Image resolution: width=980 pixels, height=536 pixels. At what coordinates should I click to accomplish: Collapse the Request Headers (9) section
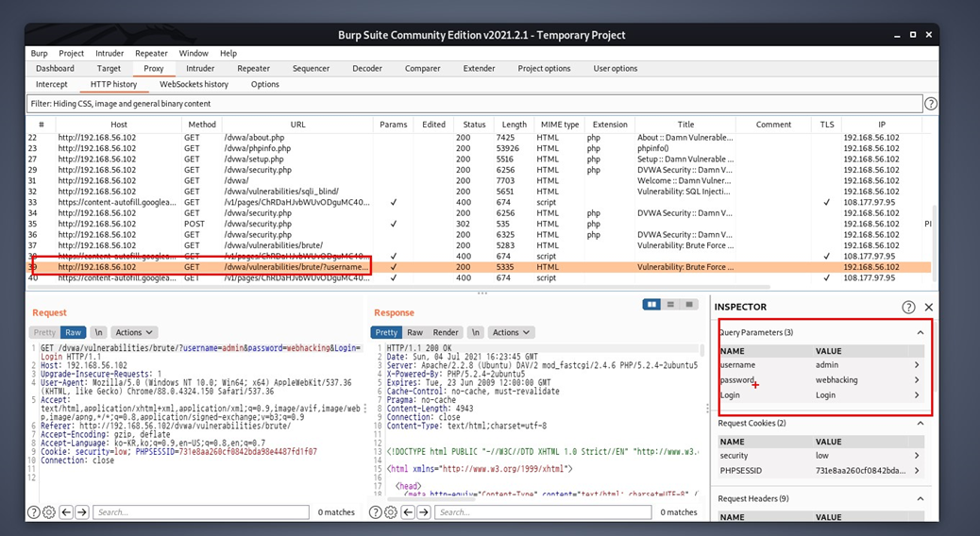920,498
